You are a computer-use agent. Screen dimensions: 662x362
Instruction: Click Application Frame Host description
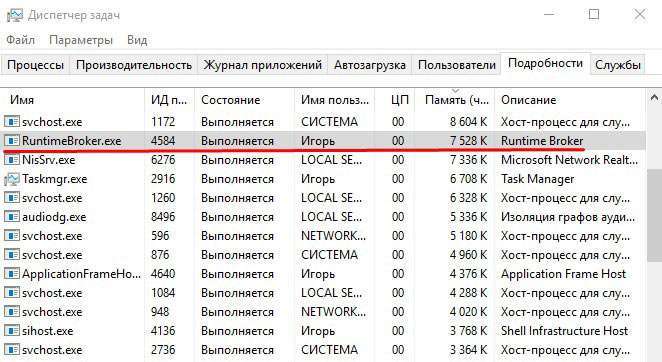point(564,274)
